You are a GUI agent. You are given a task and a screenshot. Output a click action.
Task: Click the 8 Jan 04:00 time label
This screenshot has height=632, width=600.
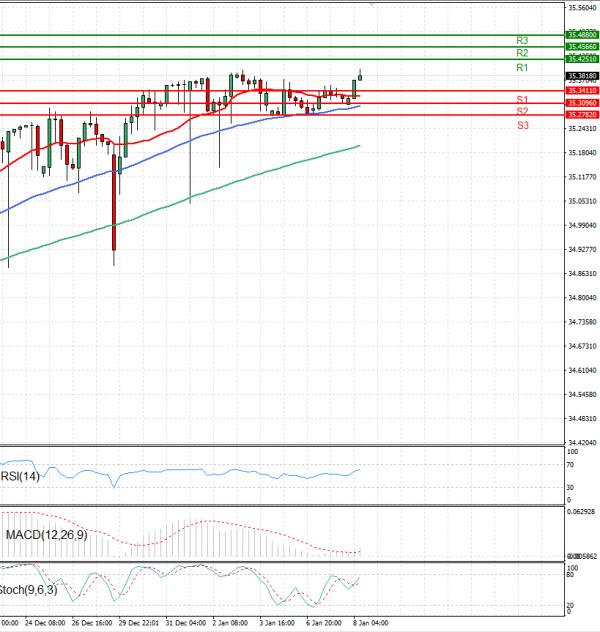click(x=371, y=623)
